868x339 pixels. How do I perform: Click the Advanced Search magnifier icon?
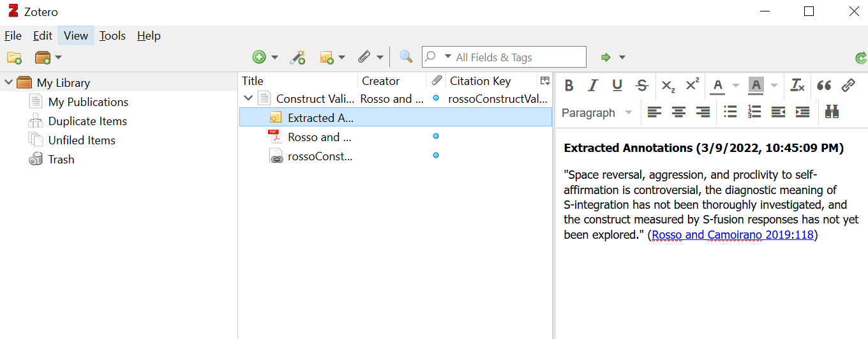pos(406,57)
